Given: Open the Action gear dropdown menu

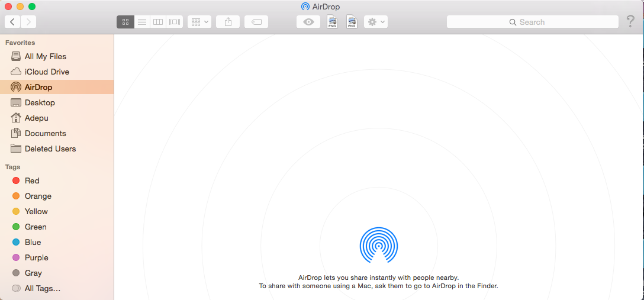Looking at the screenshot, I should click(376, 22).
